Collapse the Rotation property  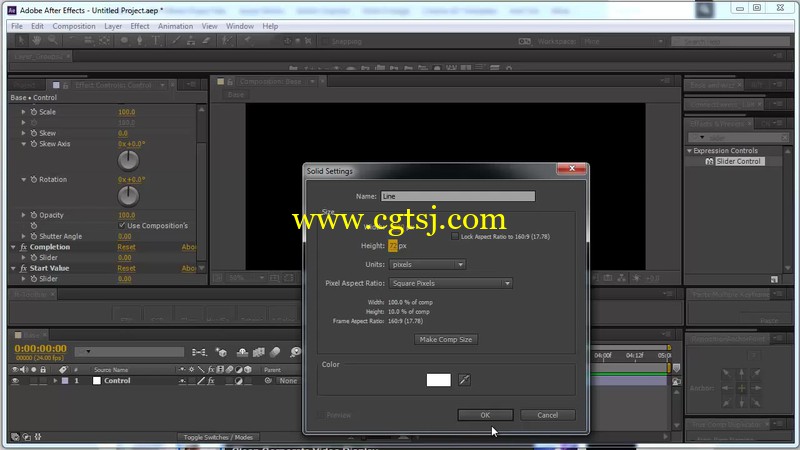pyautogui.click(x=23, y=180)
